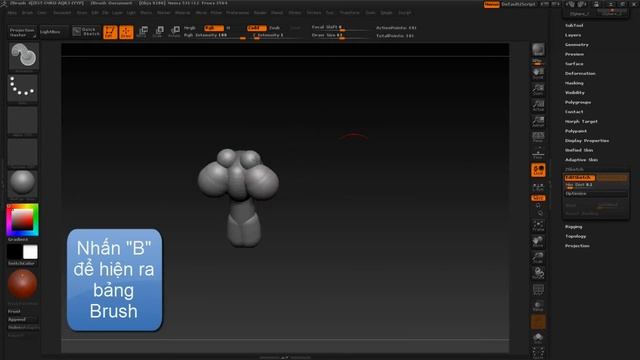Viewport: 640px width, 360px height.
Task: Select the black secondary color swatch
Action: [x=15, y=252]
